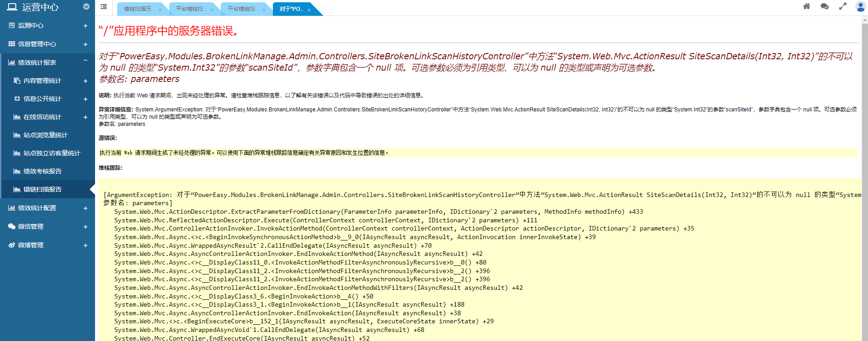Close the active 对于"PO.. tab
Image resolution: width=868 pixels, height=341 pixels.
pos(309,10)
